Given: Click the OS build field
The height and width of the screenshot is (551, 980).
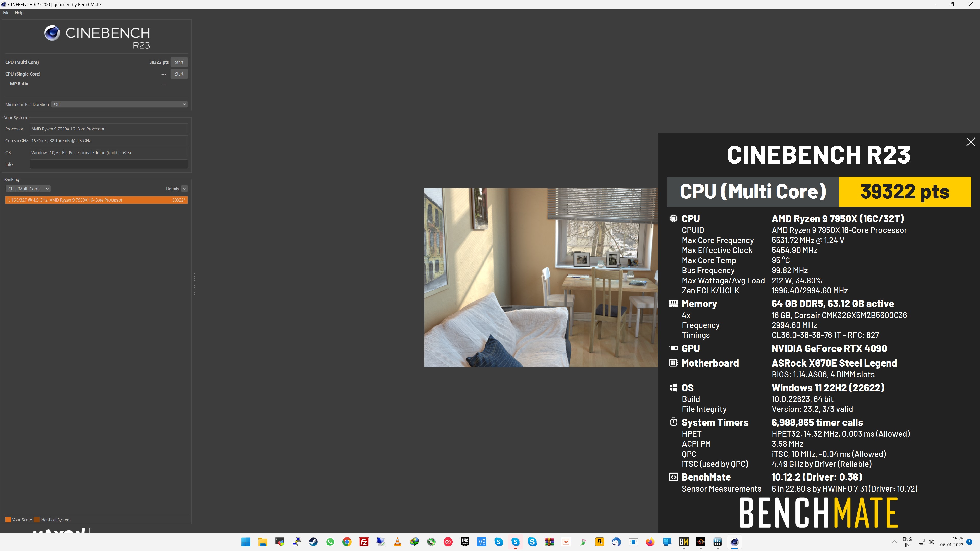Looking at the screenshot, I should coord(109,153).
